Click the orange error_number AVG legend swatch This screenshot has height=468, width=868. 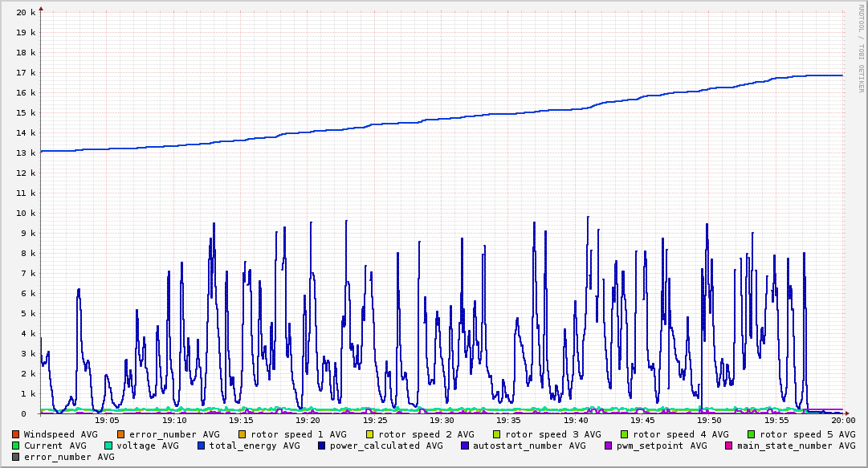121,434
